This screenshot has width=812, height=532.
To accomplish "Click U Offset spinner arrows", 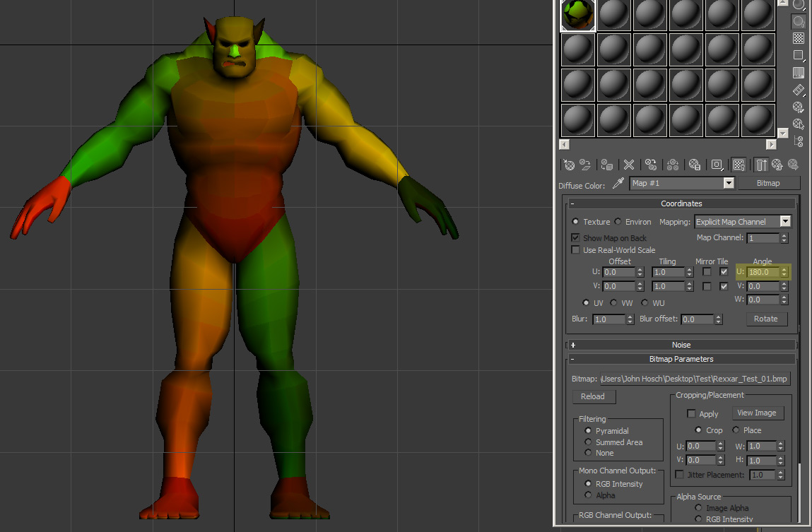I will [640, 272].
